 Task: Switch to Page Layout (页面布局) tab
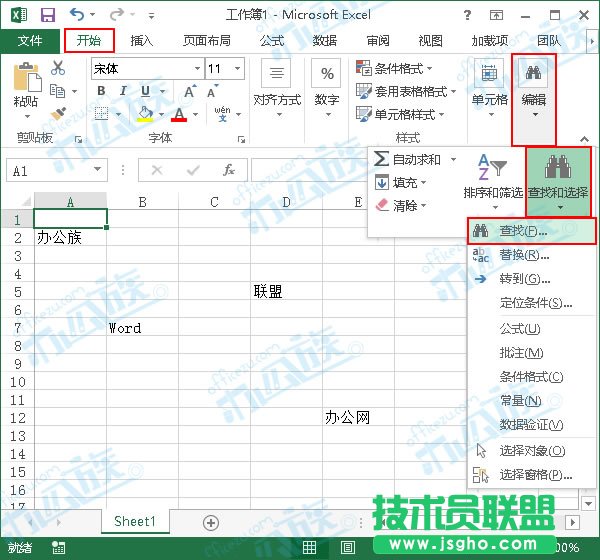207,41
